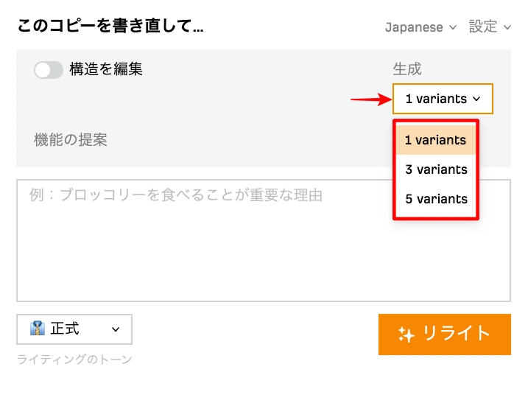
Task: Click the chevron inside the variants box
Action: 476,99
